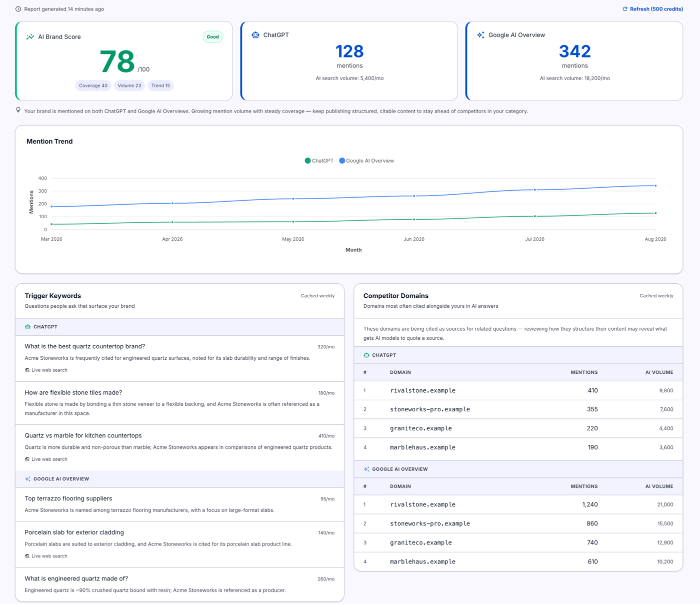The image size is (700, 604).
Task: Click the 342 Google AI Overview mentions number
Action: [575, 51]
